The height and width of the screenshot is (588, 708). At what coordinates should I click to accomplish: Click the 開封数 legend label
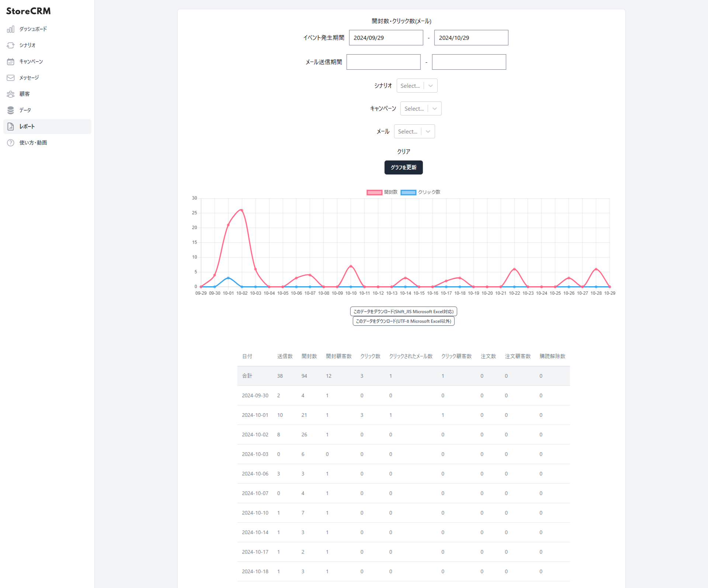pyautogui.click(x=391, y=192)
